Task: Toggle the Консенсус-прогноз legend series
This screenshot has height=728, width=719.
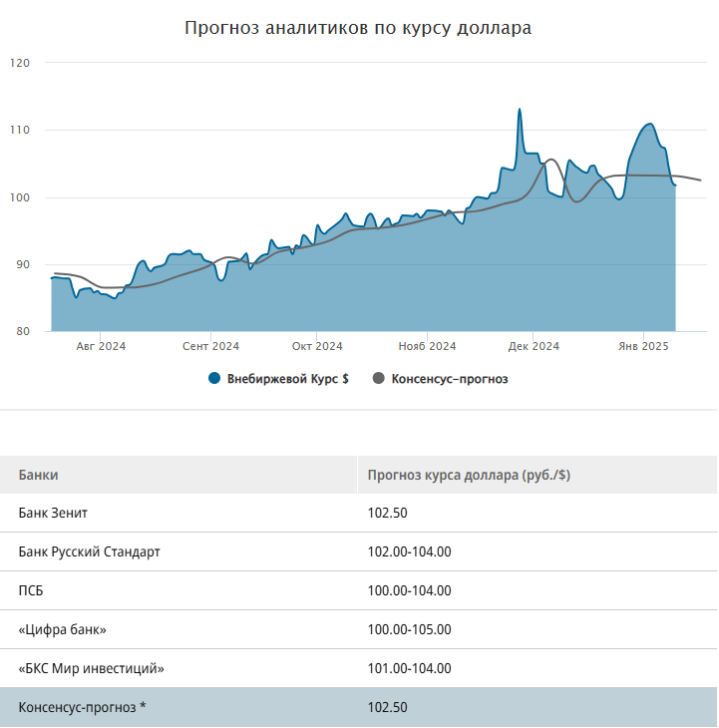Action: point(441,379)
